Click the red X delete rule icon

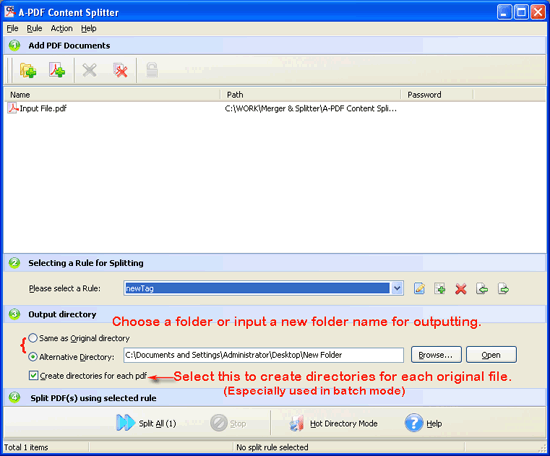461,289
